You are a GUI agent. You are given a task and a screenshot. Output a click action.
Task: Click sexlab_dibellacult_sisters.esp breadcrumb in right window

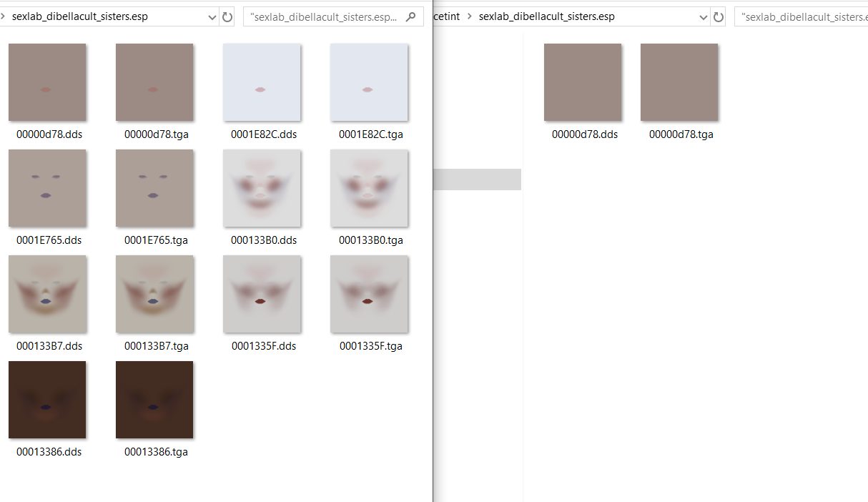[547, 16]
